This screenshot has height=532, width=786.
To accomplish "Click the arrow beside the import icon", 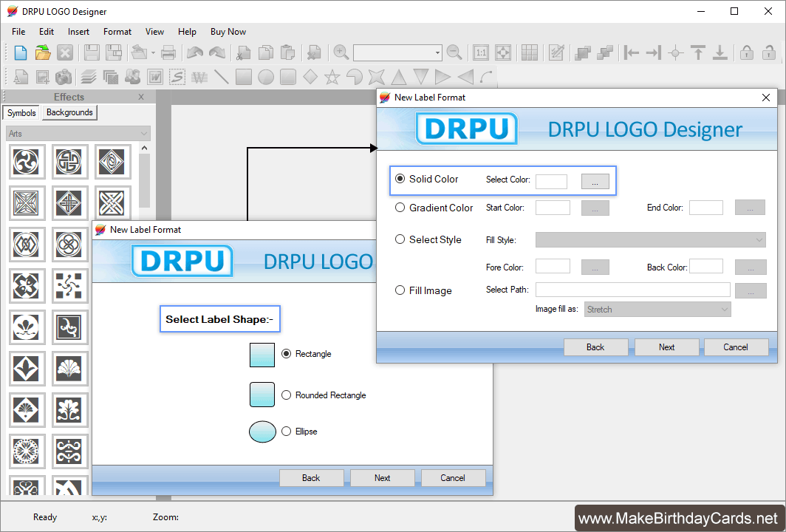I will coord(153,52).
